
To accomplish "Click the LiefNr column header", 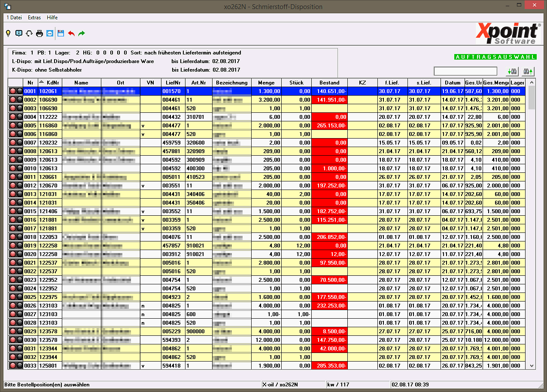I will [173, 82].
